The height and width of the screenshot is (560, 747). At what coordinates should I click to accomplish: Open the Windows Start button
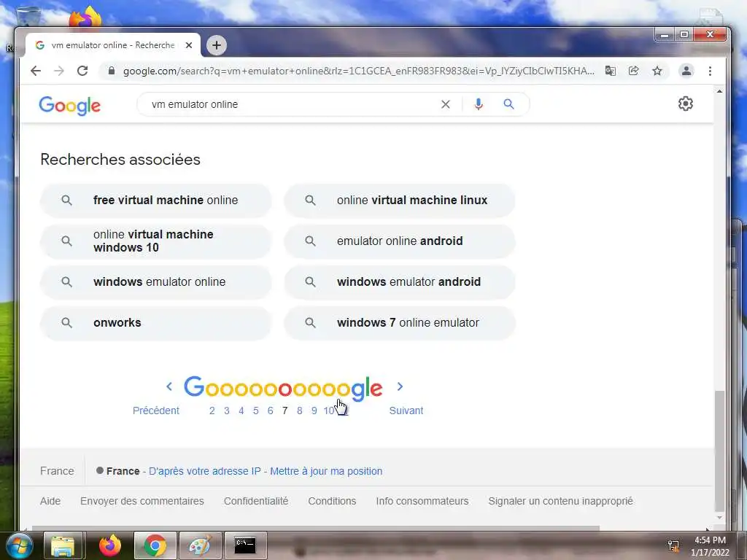[x=18, y=545]
